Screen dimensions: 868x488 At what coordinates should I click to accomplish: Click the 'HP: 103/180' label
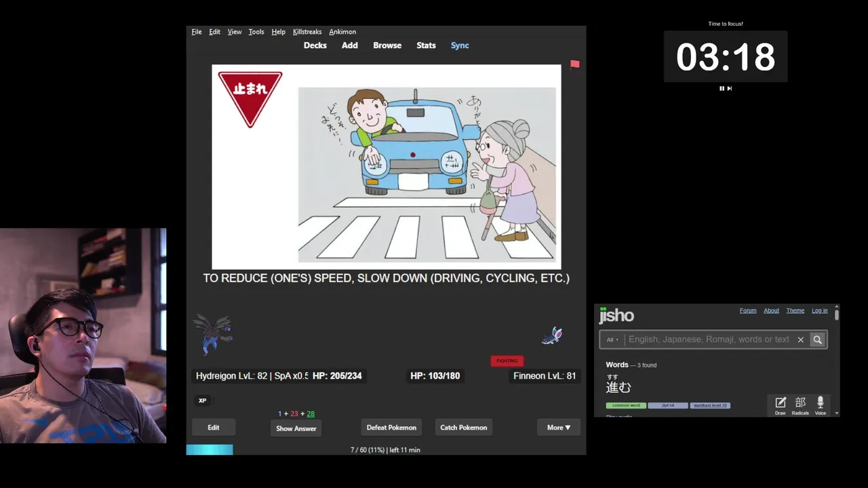click(435, 375)
